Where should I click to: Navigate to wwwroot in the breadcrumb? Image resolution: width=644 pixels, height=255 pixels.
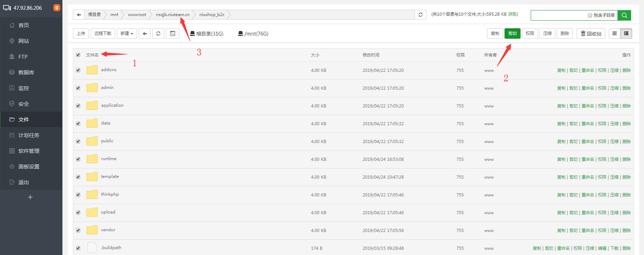coord(137,15)
